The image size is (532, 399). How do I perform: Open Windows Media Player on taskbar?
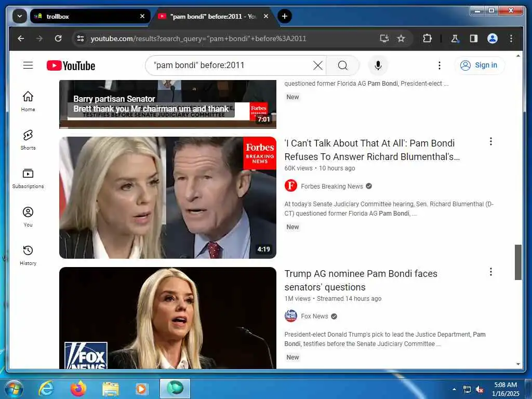click(141, 389)
